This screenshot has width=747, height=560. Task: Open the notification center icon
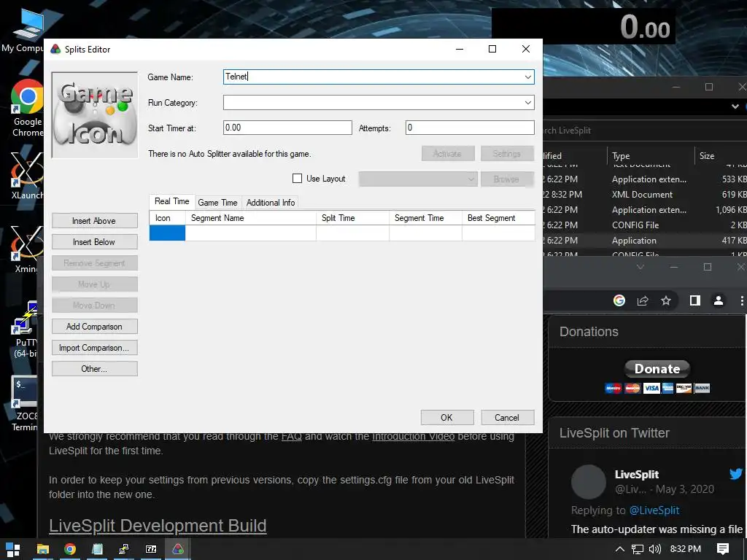click(x=723, y=549)
